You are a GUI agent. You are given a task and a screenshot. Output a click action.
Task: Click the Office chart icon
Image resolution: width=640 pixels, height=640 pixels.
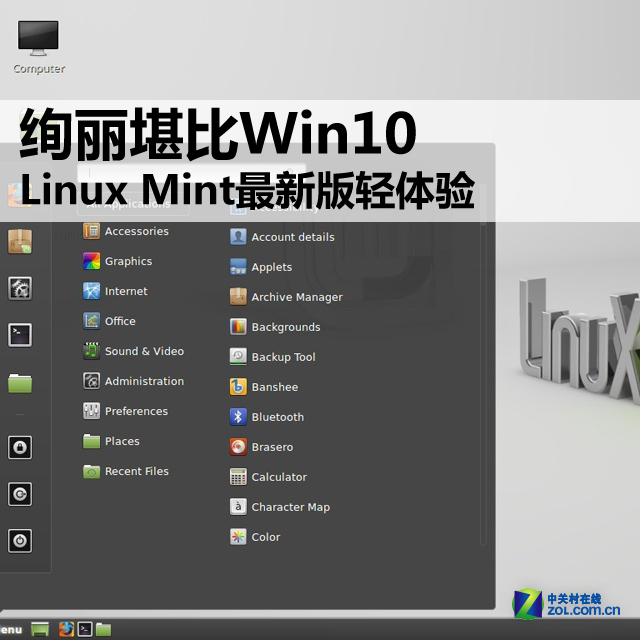91,321
